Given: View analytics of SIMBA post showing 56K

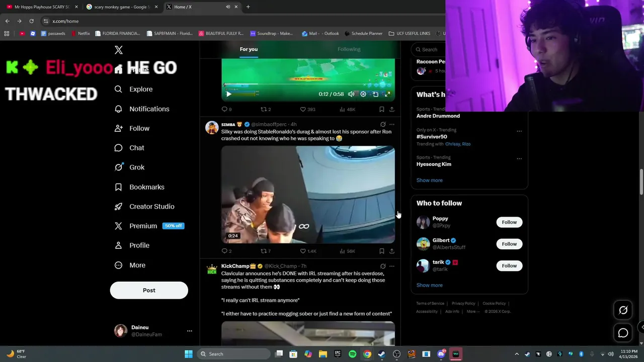Looking at the screenshot, I should (x=347, y=251).
